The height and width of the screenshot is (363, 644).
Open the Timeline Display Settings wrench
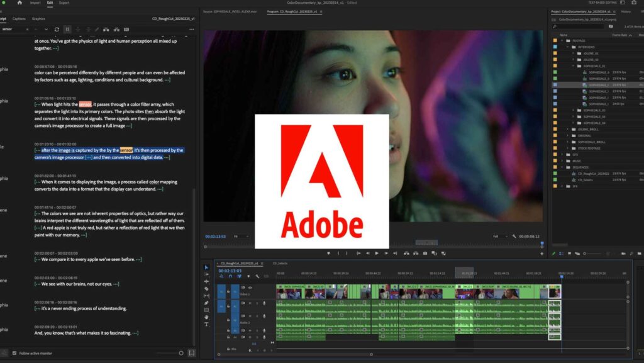[257, 276]
